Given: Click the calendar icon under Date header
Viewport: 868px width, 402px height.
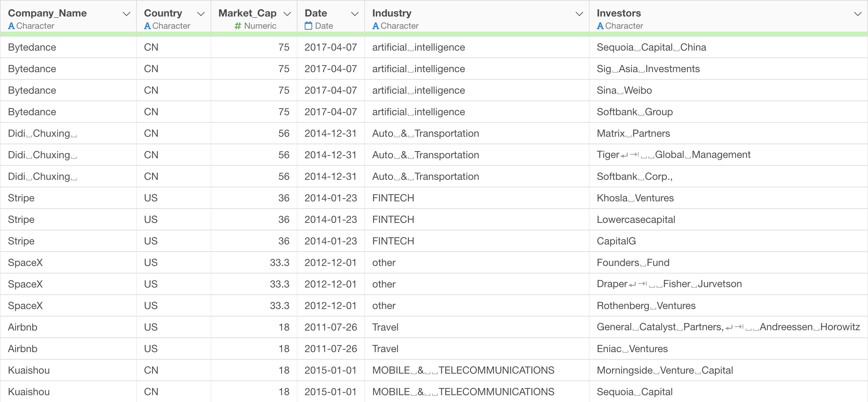Looking at the screenshot, I should pyautogui.click(x=308, y=25).
